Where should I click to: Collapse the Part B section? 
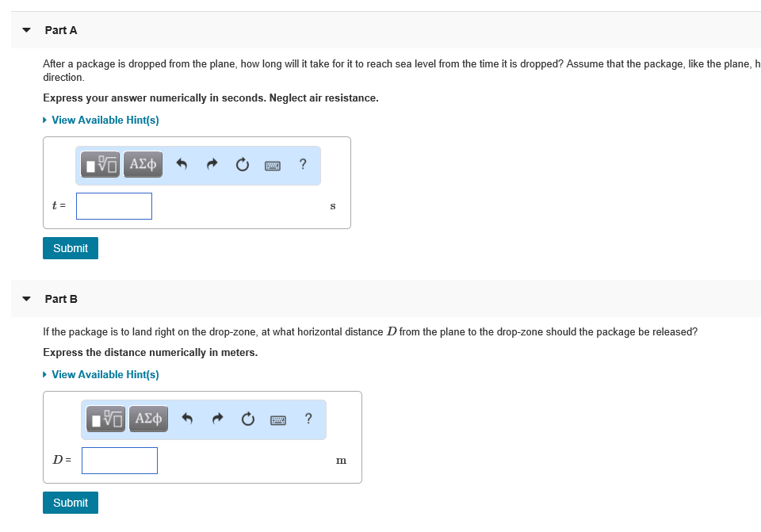(27, 299)
